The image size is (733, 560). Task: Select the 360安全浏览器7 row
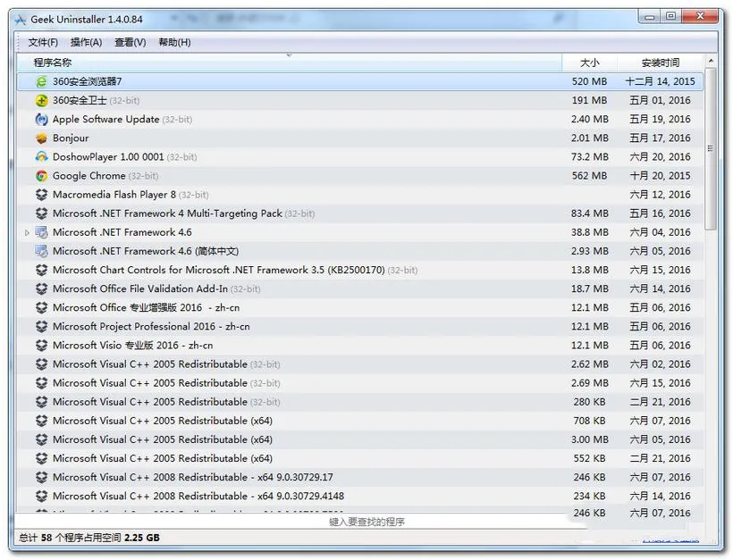tap(360, 82)
